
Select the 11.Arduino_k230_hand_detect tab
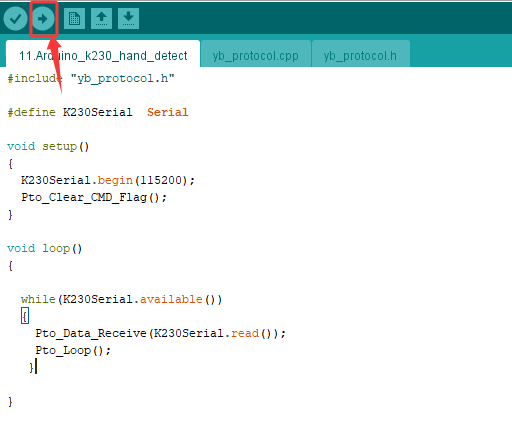pos(103,55)
